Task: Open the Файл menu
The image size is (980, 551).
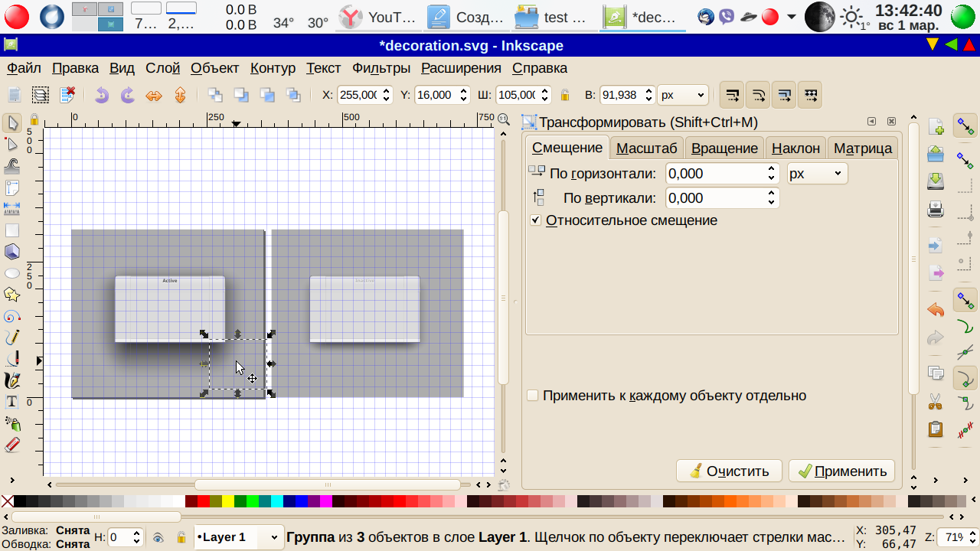Action: click(24, 68)
